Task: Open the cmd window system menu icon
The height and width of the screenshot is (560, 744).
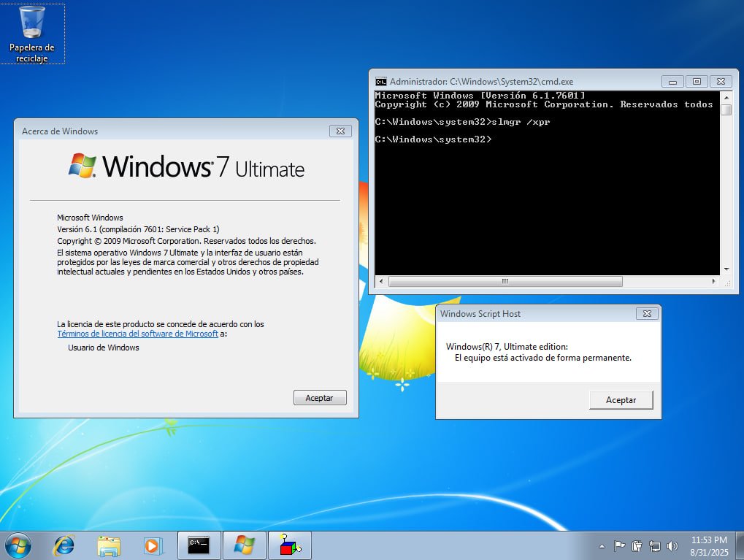Action: pos(380,82)
